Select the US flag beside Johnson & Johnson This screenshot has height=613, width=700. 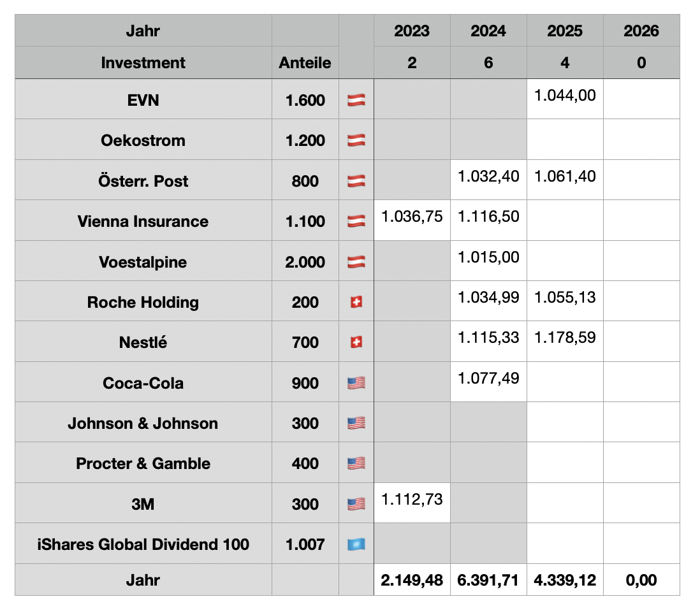coord(356,423)
